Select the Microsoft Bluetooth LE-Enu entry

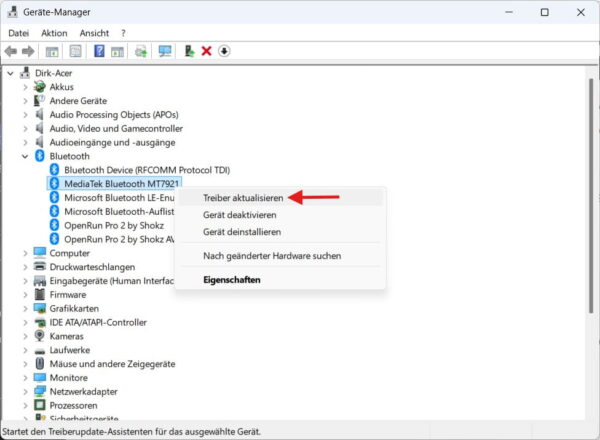119,197
